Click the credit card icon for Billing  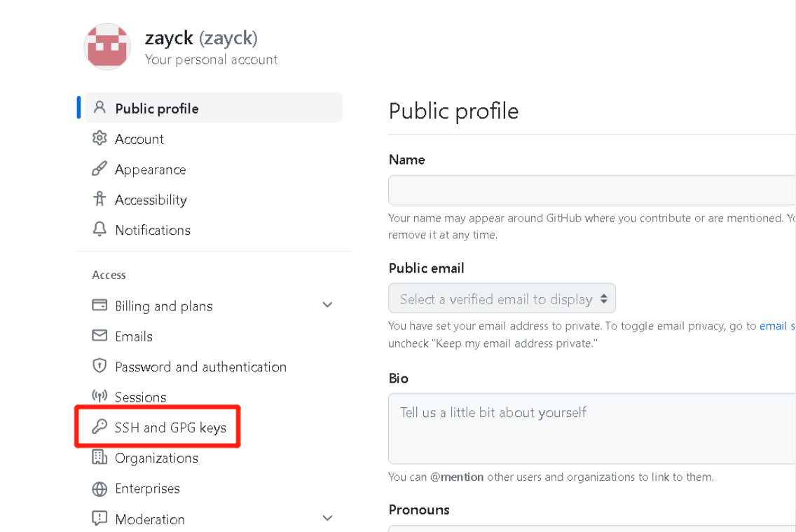click(99, 306)
